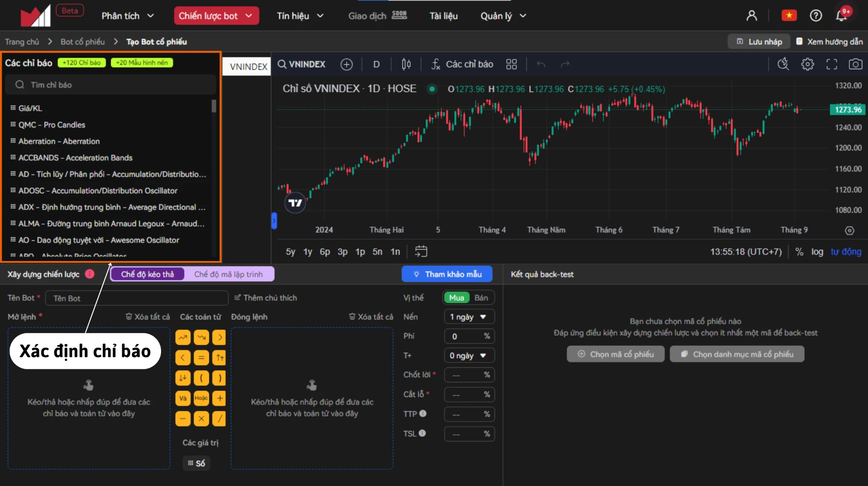868x486 pixels.
Task: Switch to Chế độ kéo thả mode
Action: click(147, 274)
